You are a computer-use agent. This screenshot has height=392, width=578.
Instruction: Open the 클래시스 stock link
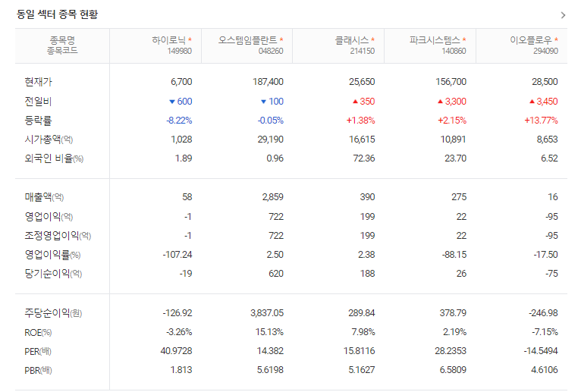[352, 39]
